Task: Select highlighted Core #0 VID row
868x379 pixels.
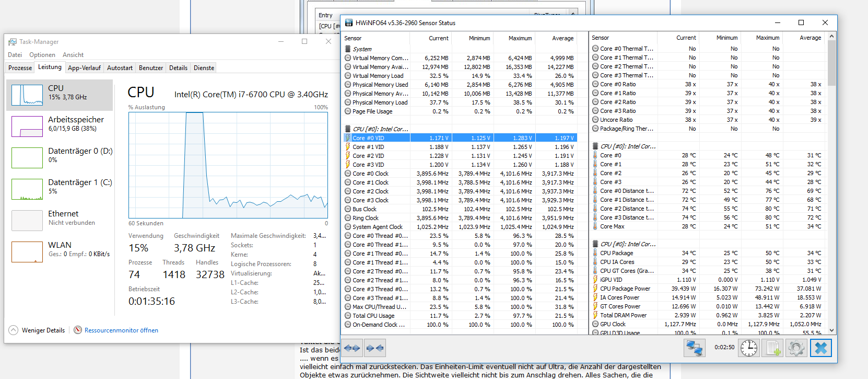Action: (460, 138)
